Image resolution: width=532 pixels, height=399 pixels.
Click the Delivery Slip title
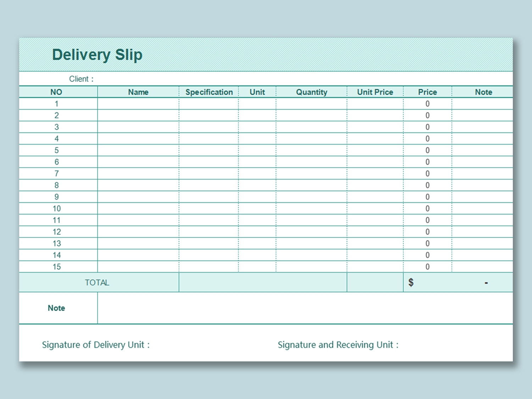97,55
